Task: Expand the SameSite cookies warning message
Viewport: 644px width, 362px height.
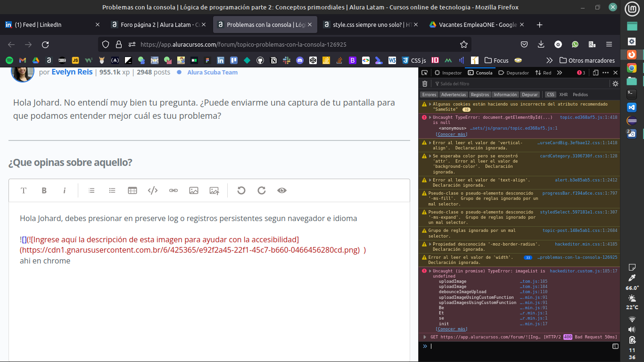Action: pos(429,104)
